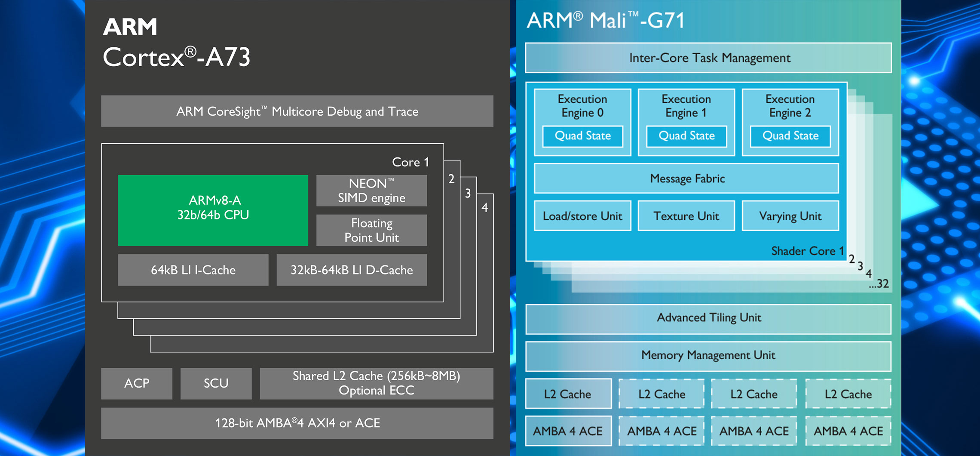Select the Message Fabric block
The image size is (980, 456).
tap(686, 178)
